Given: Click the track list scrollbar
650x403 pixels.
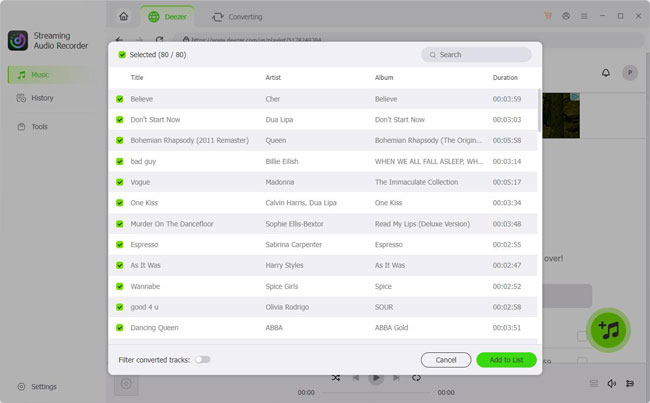Looking at the screenshot, I should [x=539, y=110].
